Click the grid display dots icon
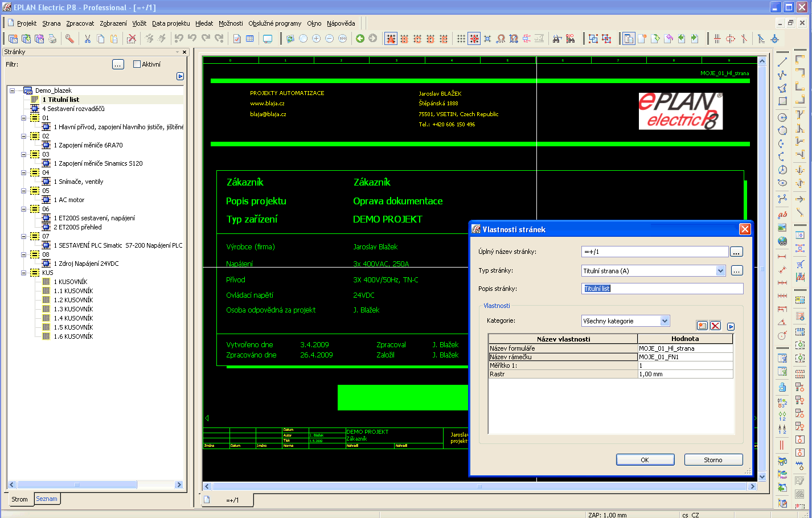 point(461,39)
